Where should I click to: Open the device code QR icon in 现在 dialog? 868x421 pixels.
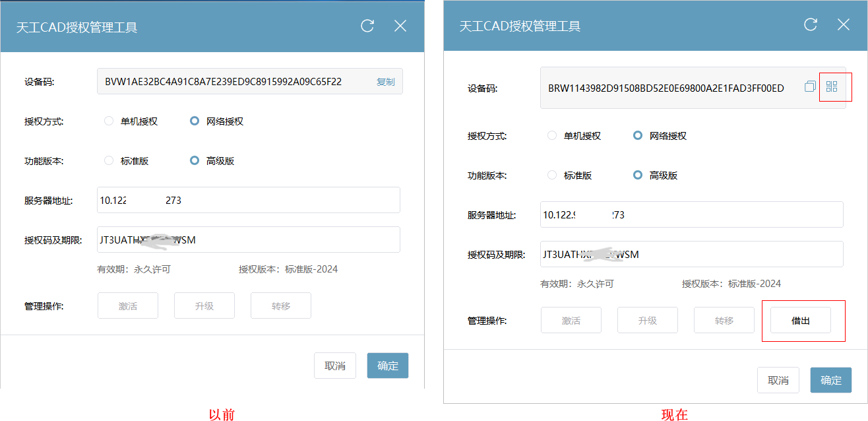(x=832, y=86)
